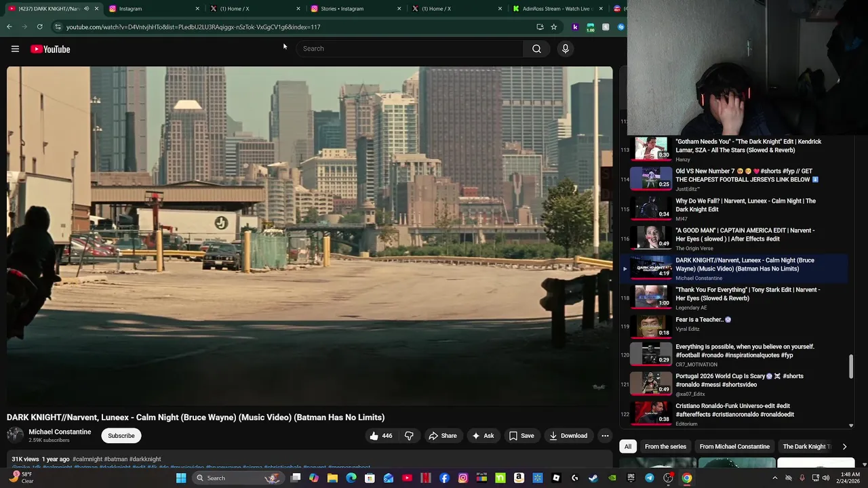Start voice search with microphone icon
The image size is (868, 488).
[565, 49]
